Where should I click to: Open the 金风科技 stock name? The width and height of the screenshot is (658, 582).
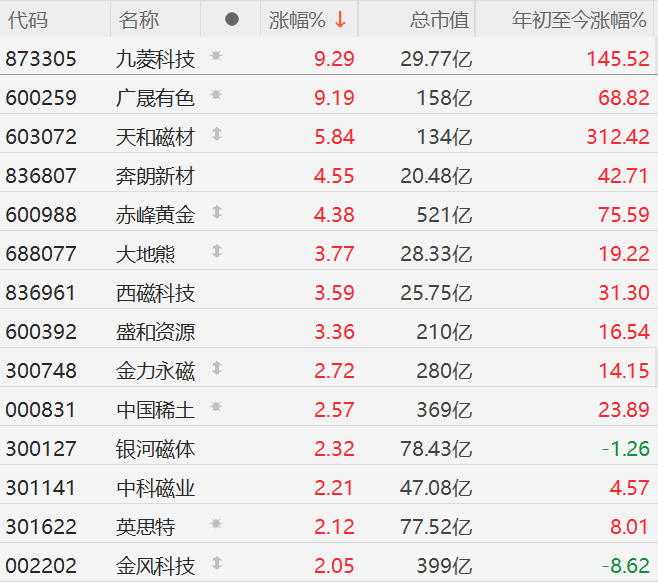point(155,566)
